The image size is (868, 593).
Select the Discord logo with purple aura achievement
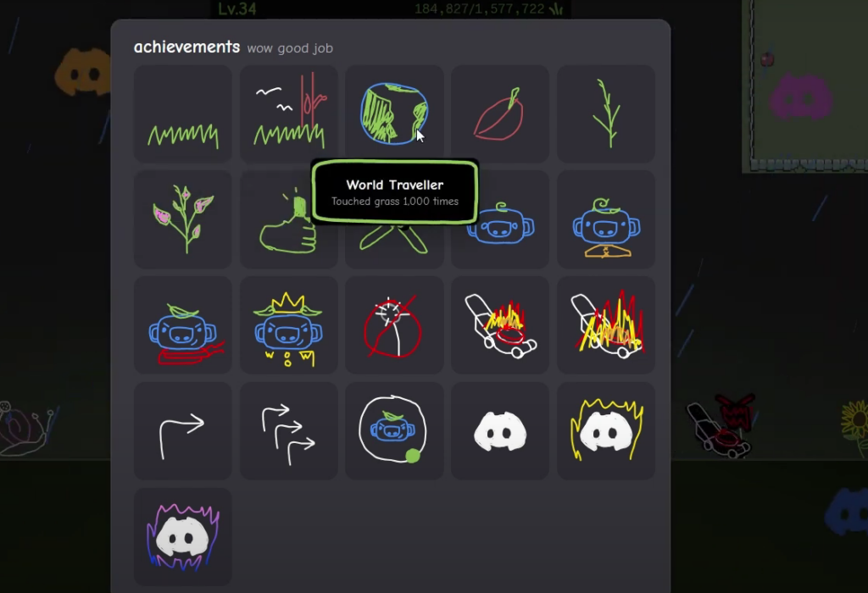pyautogui.click(x=183, y=536)
